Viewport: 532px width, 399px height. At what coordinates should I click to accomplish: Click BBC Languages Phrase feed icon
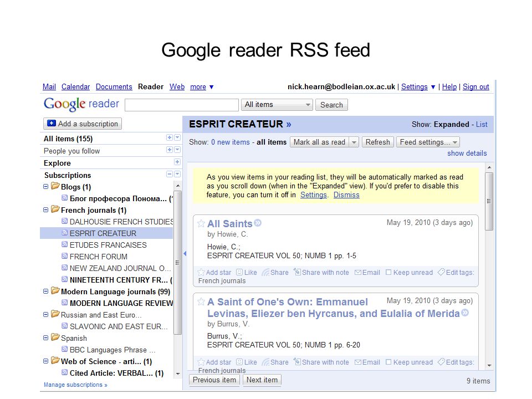(x=64, y=349)
